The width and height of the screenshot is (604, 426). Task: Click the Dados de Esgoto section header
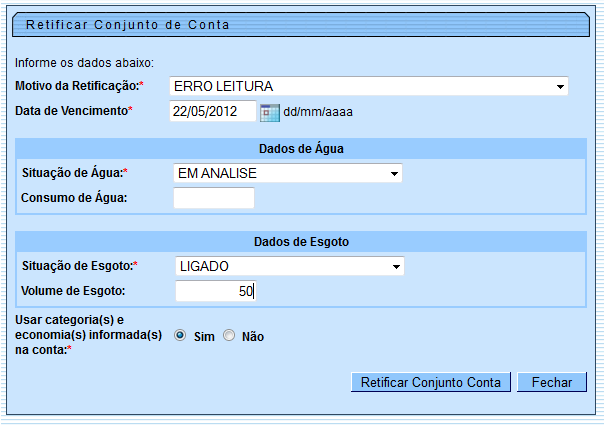click(301, 242)
